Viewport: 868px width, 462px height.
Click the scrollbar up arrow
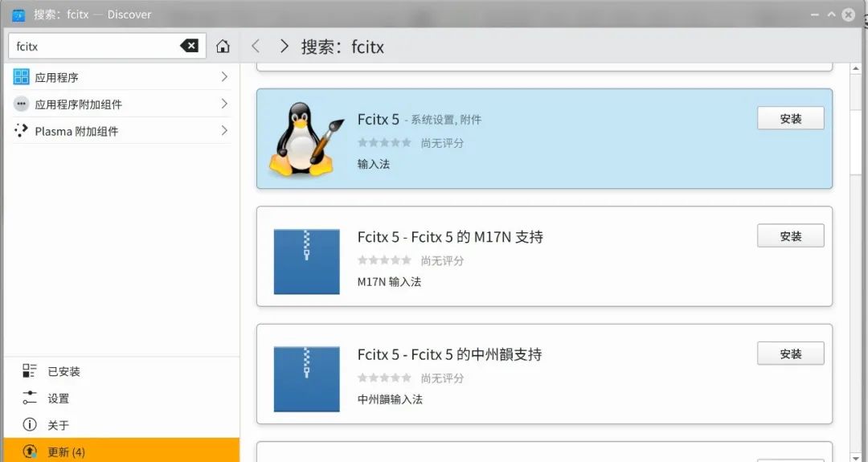[855, 69]
